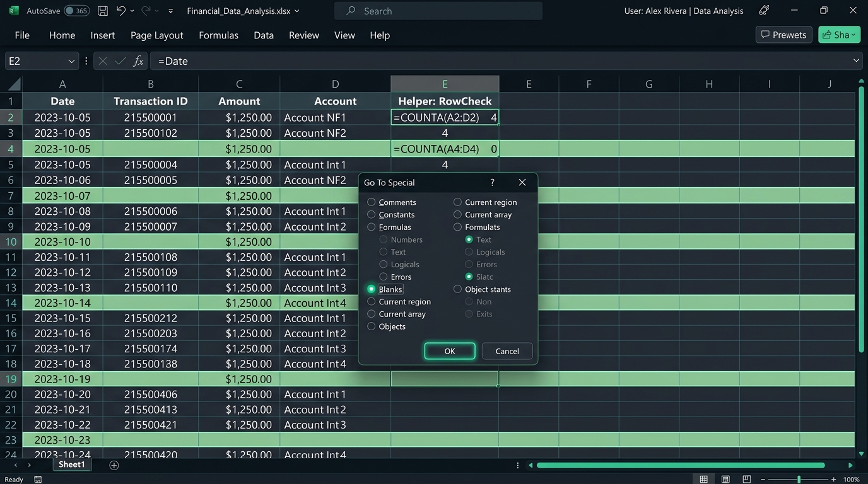The height and width of the screenshot is (484, 868).
Task: Cancel formula entry with the X icon
Action: (103, 61)
